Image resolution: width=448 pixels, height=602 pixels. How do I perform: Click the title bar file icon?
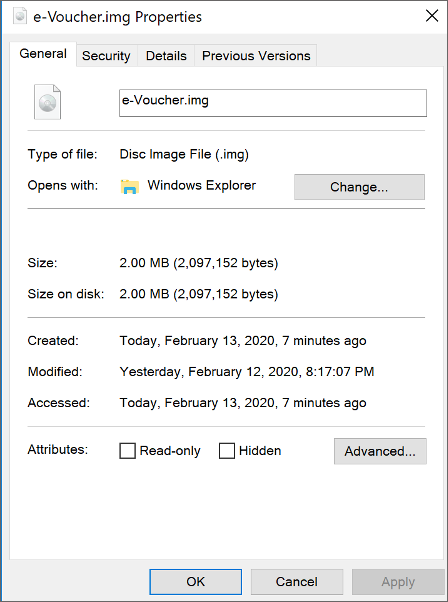[20, 17]
